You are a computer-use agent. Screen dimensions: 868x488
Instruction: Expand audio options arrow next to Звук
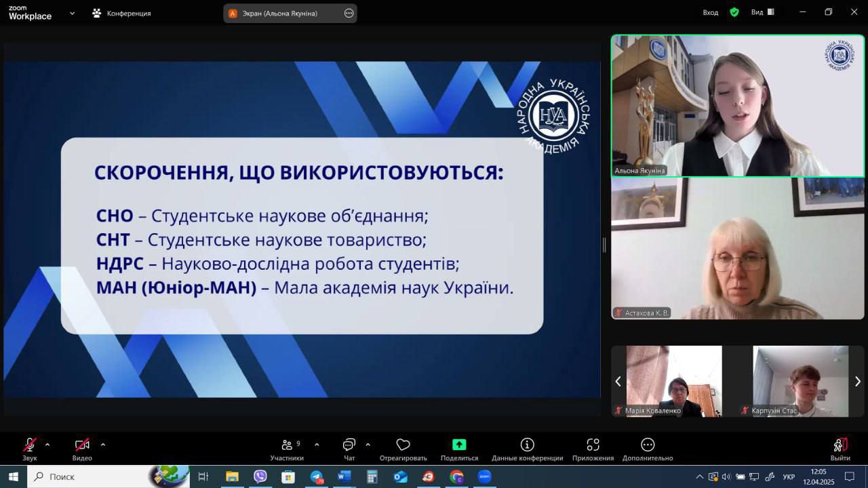47,445
